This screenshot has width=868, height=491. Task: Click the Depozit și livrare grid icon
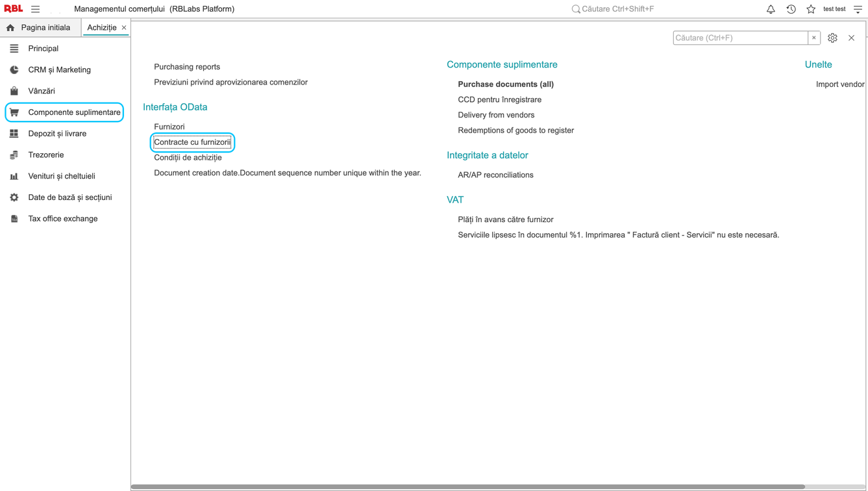[14, 134]
